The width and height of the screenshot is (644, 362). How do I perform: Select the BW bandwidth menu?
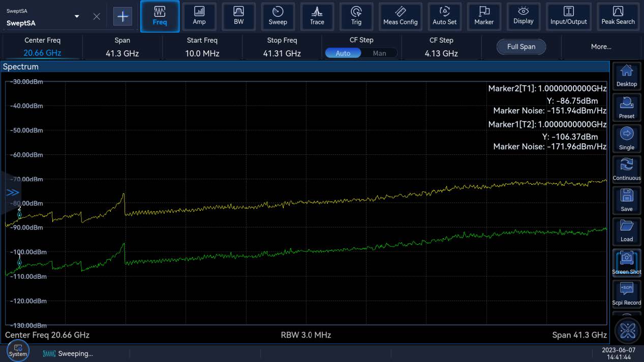[x=238, y=16]
